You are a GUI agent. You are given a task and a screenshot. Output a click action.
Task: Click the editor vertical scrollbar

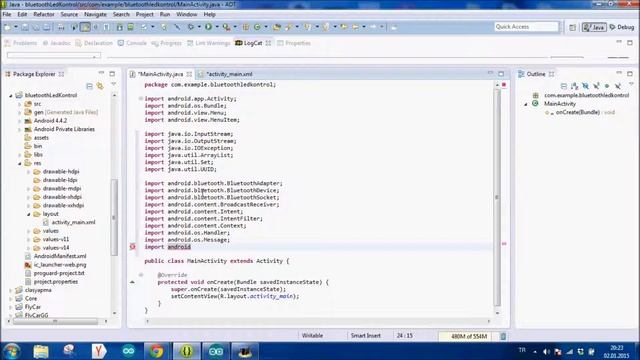pyautogui.click(x=497, y=197)
